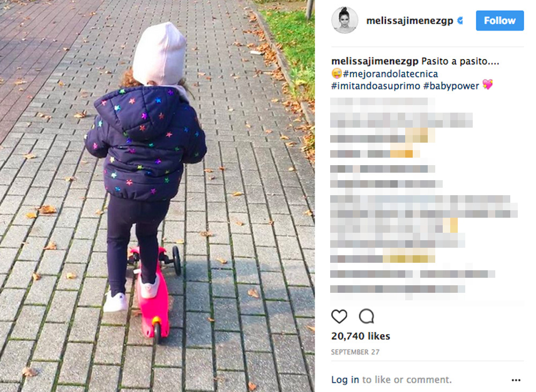Click the first blurred comment line
Image resolution: width=536 pixels, height=392 pixels.
(x=383, y=101)
